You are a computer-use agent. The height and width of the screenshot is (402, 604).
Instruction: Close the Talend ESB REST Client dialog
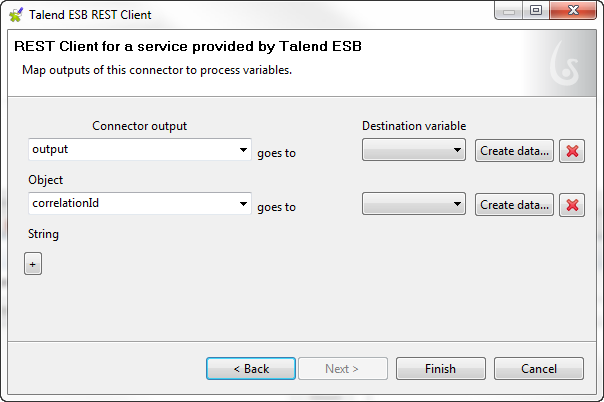[x=574, y=12]
